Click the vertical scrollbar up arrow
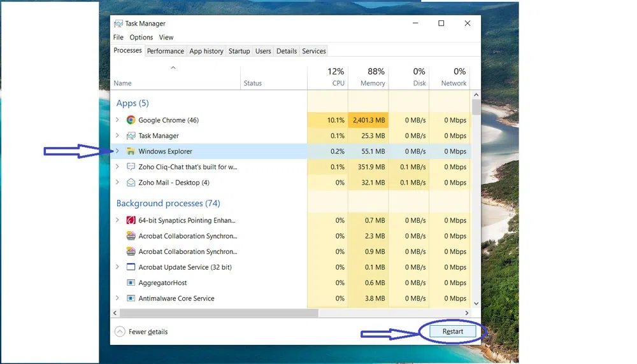Viewport: 637px width, 364px height. click(x=476, y=95)
